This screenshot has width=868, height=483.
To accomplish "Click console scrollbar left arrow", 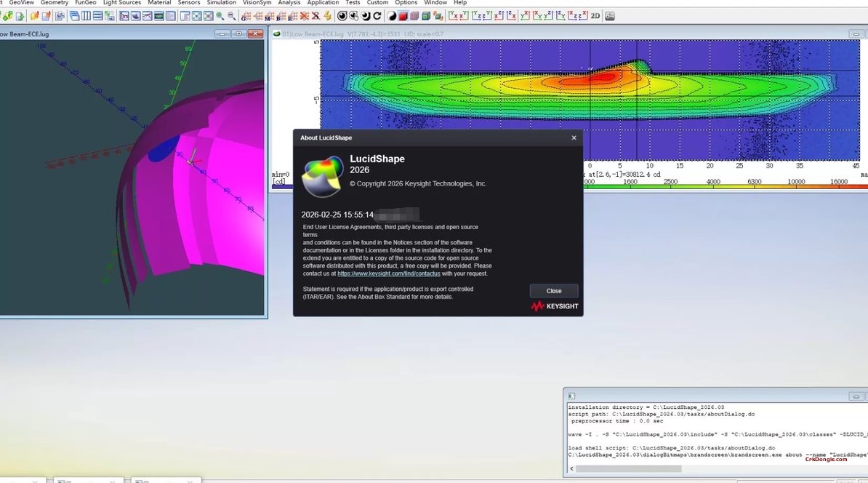I will click(571, 468).
